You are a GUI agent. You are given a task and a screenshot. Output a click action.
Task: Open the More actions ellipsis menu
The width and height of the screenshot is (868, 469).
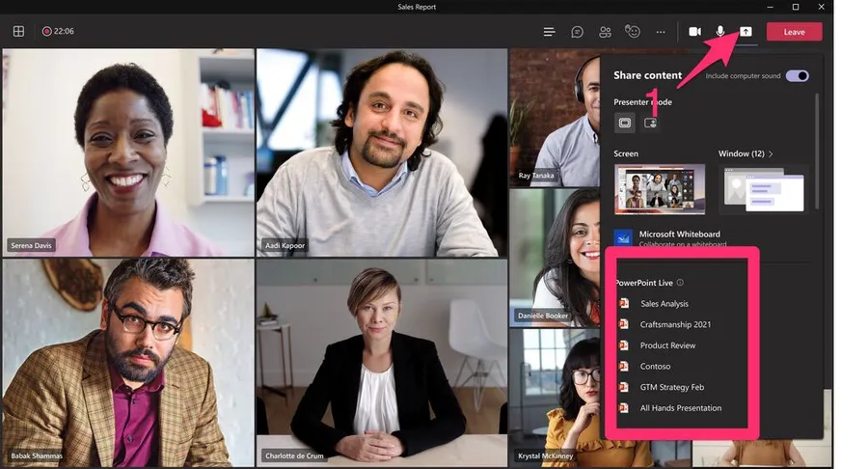[661, 32]
